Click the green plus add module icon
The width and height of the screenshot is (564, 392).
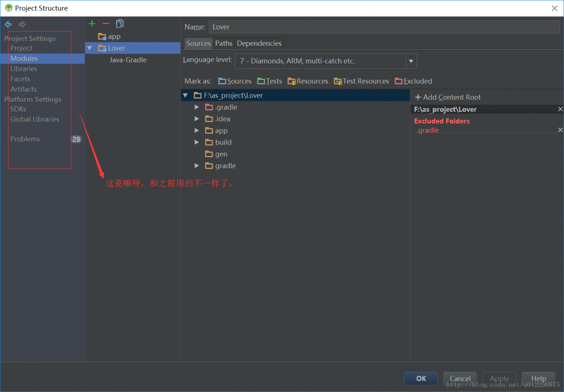[x=92, y=24]
